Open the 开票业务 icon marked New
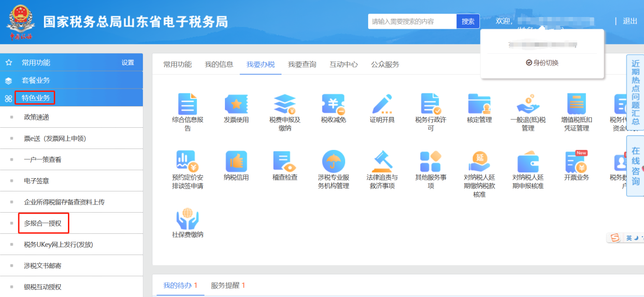The image size is (644, 297). (577, 162)
